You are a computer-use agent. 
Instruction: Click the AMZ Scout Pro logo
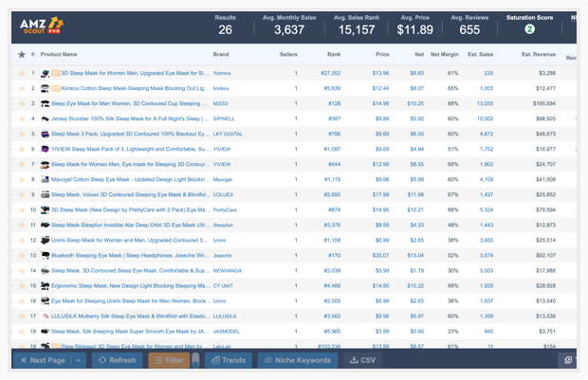pos(42,26)
